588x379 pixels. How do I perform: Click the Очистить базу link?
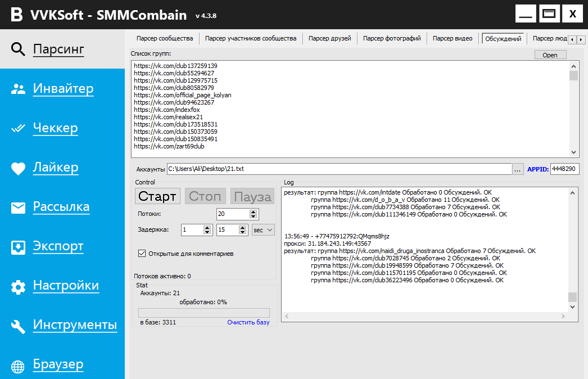[x=248, y=322]
